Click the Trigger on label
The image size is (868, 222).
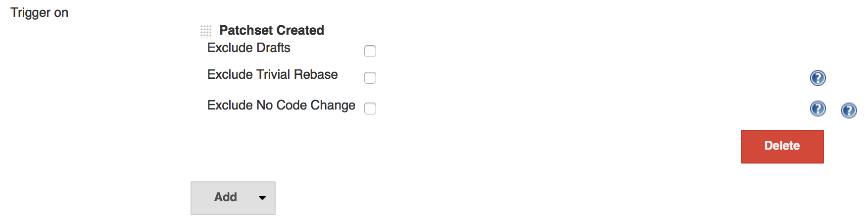(x=40, y=13)
